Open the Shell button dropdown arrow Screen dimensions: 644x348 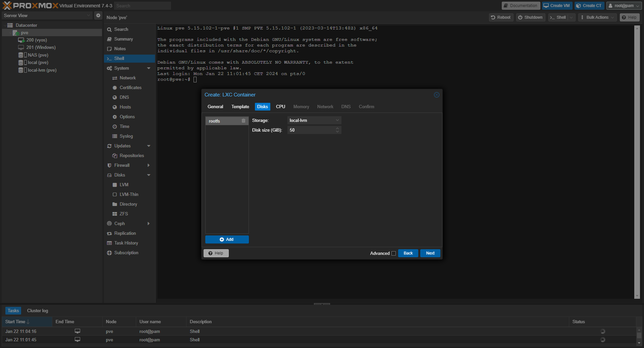[571, 17]
